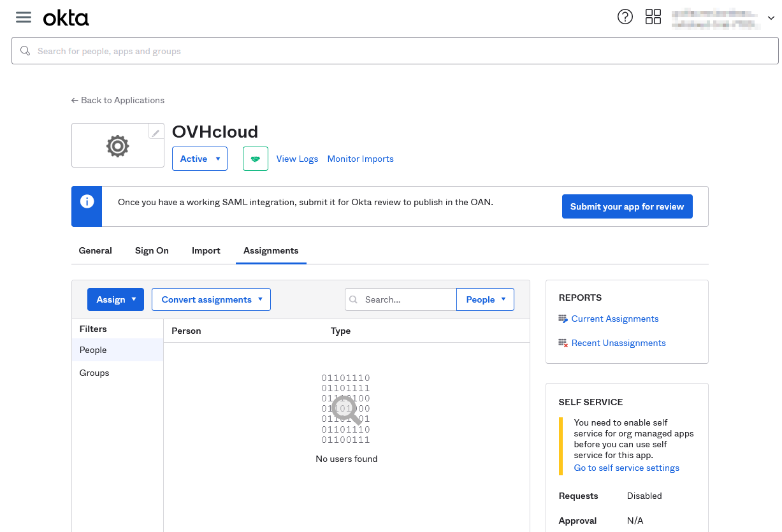
Task: Click the blue info icon in banner
Action: [87, 202]
